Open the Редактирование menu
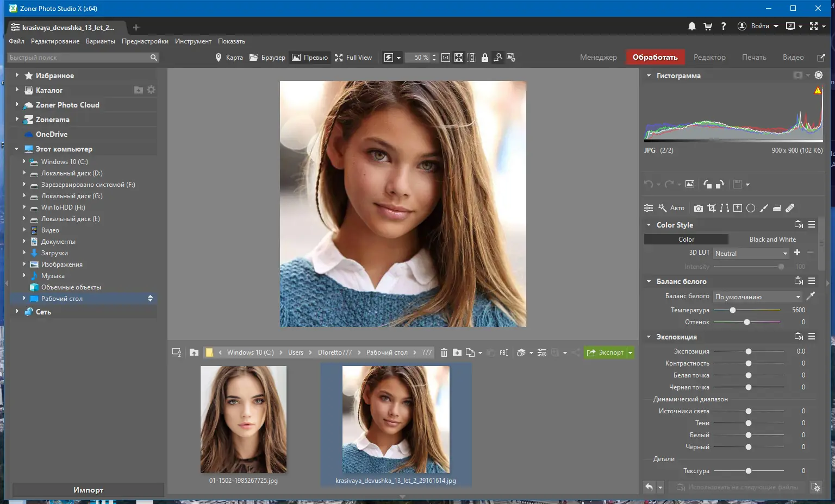 (55, 41)
